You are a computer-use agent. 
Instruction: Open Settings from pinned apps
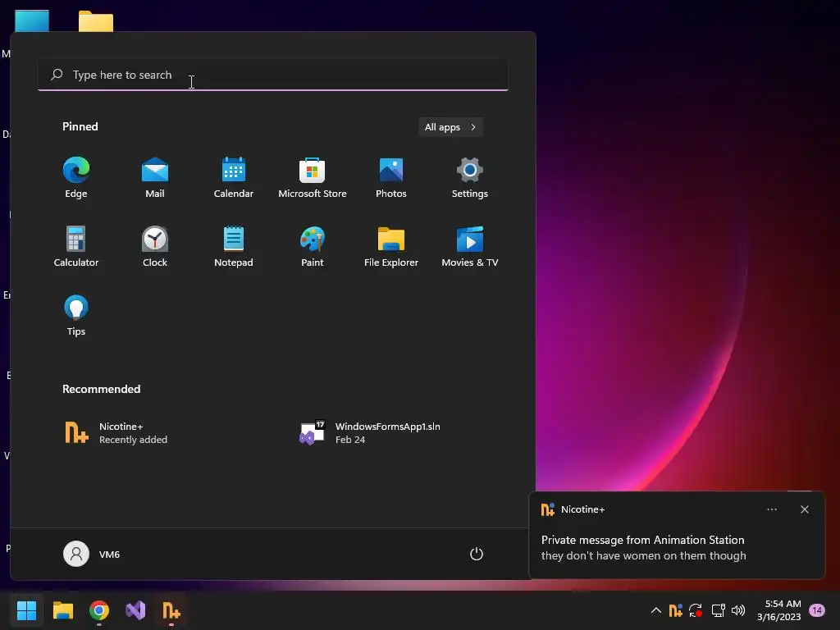(x=470, y=178)
